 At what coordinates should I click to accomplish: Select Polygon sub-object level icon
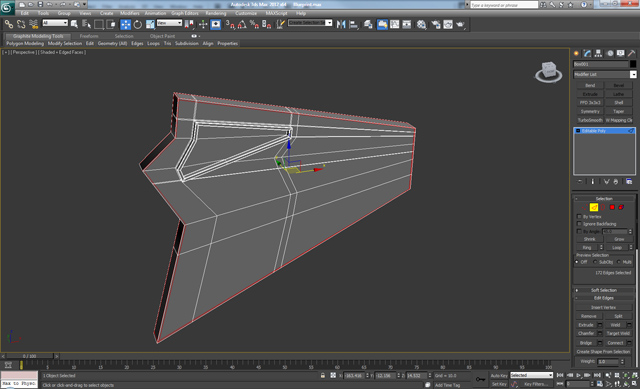point(612,207)
